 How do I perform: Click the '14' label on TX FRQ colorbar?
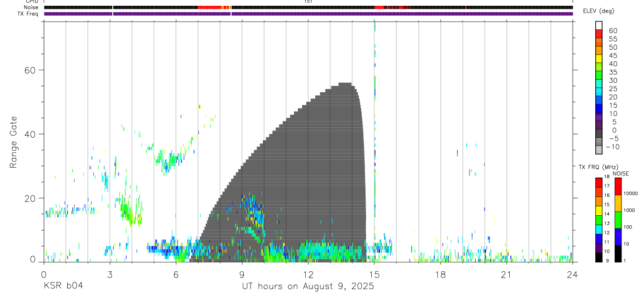607,214
